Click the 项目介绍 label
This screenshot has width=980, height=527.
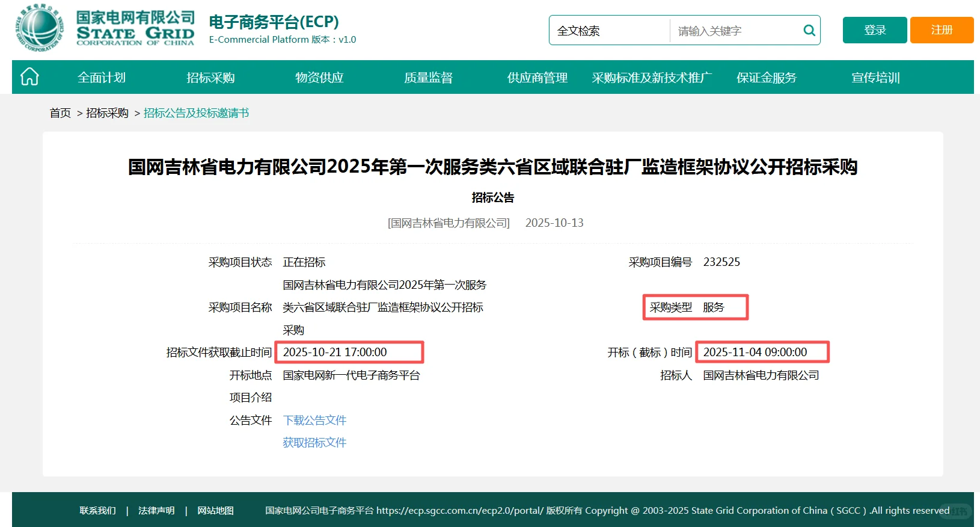251,398
